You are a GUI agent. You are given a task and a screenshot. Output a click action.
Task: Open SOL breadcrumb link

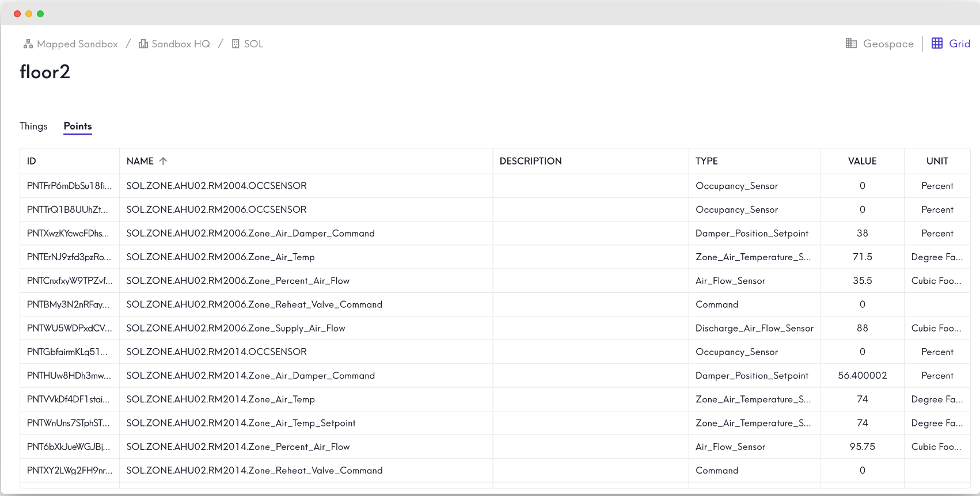(253, 44)
